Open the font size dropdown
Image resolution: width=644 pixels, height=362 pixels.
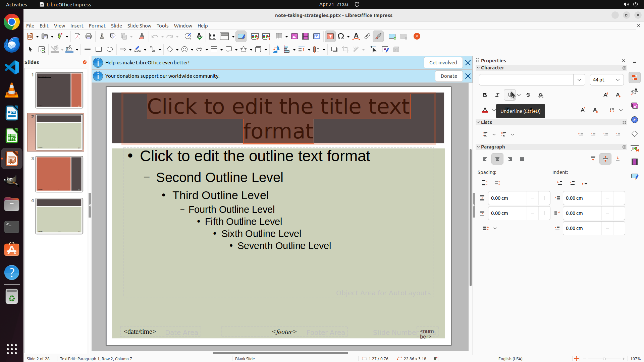618,80
